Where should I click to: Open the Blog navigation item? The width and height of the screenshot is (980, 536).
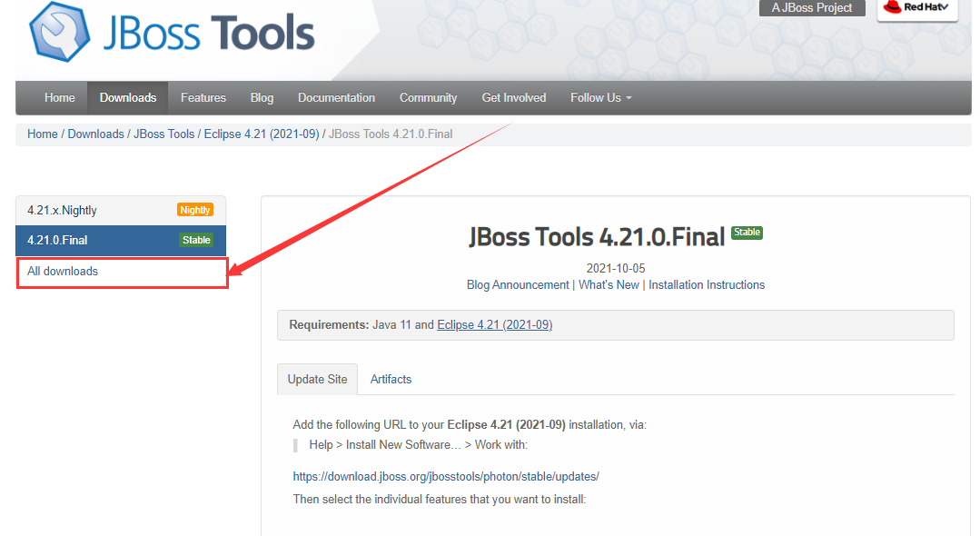[262, 97]
